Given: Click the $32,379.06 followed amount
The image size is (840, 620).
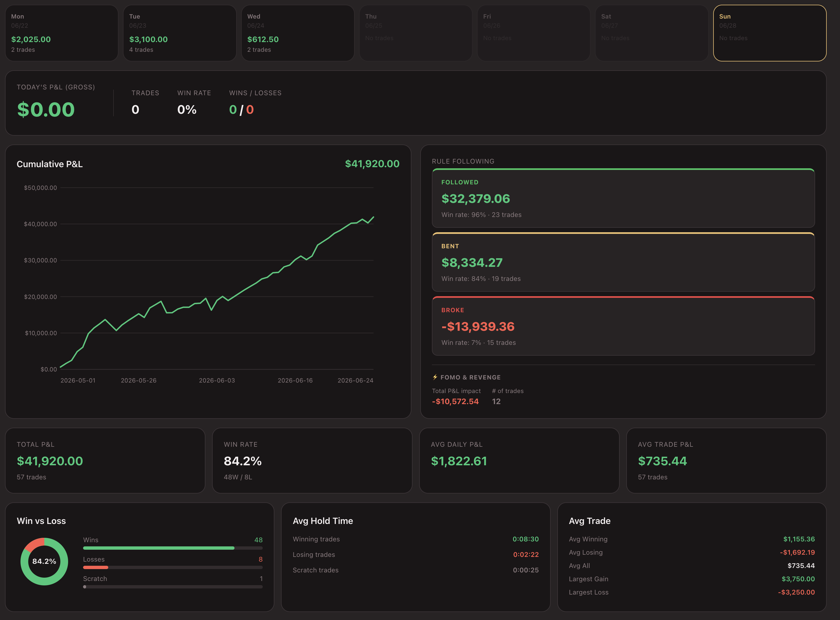Looking at the screenshot, I should (476, 198).
